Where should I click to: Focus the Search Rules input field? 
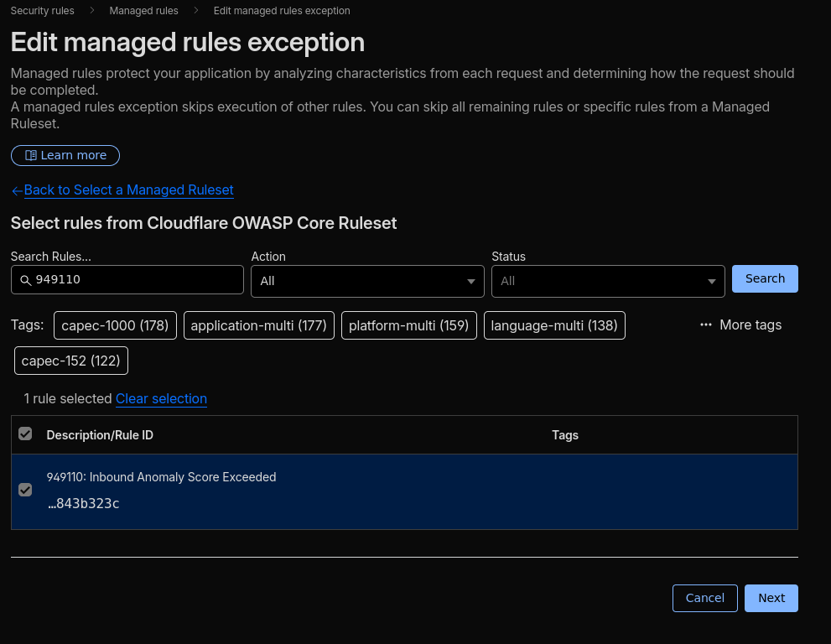pos(127,279)
